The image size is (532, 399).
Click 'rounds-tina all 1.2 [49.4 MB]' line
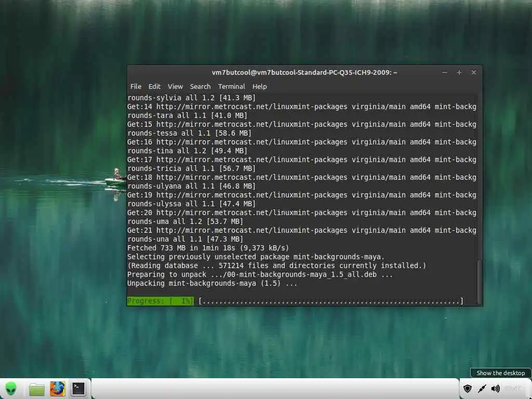[x=187, y=151]
